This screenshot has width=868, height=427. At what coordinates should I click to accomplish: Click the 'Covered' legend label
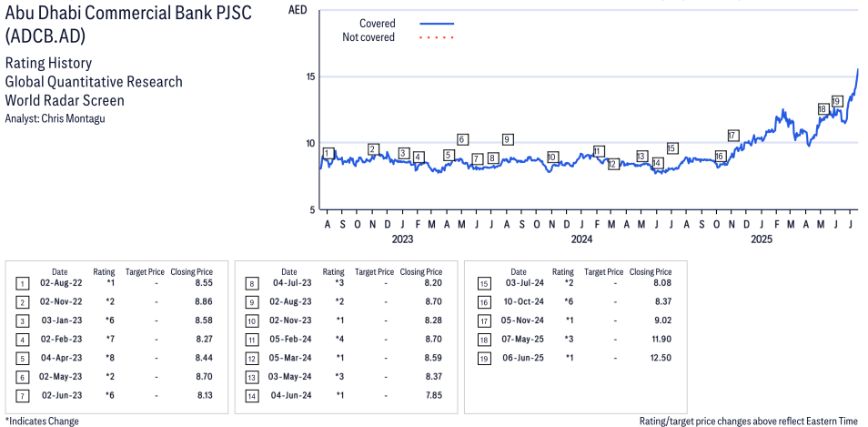click(x=378, y=24)
